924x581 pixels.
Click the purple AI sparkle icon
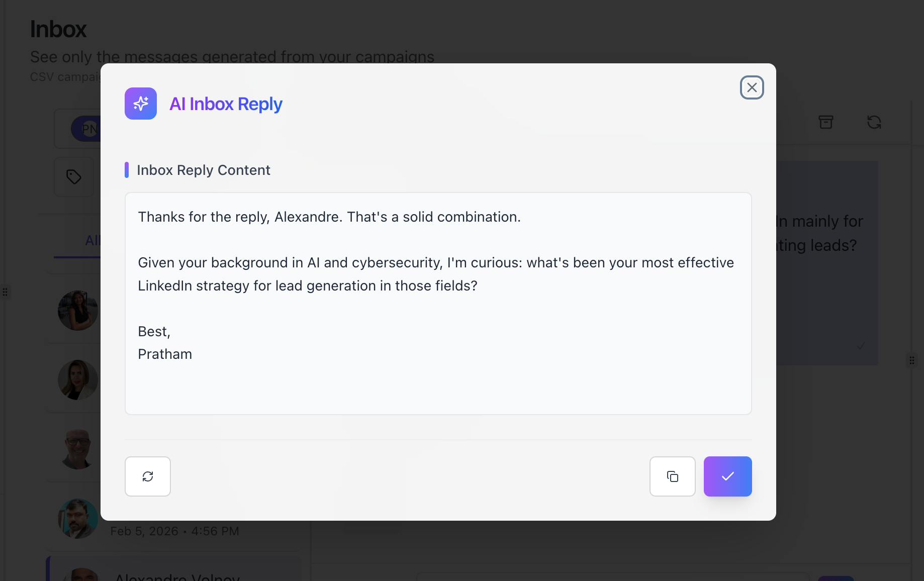(141, 104)
